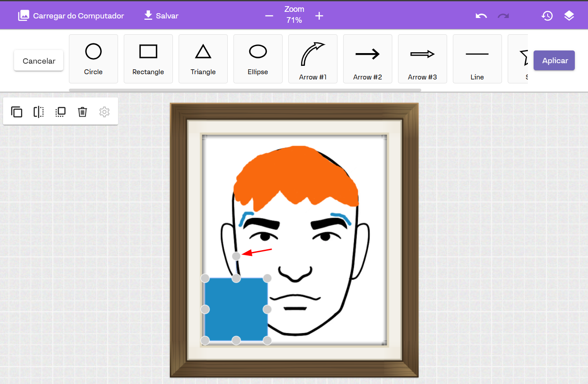
Task: Open the layers panel icon
Action: point(569,16)
